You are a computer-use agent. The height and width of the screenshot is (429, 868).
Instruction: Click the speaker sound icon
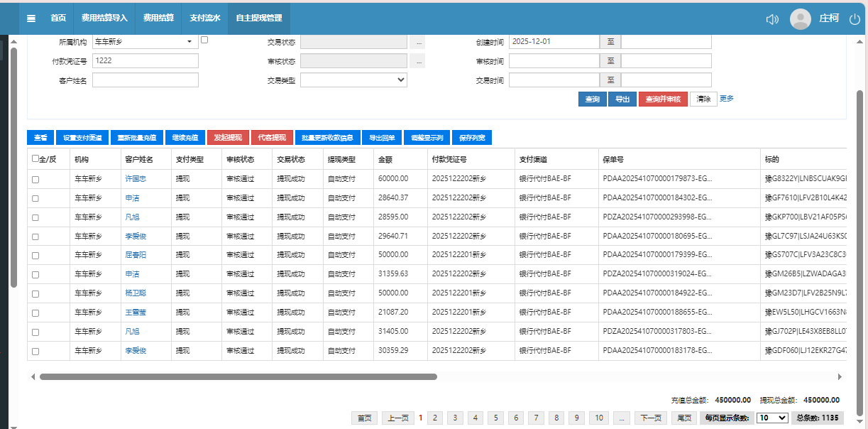tap(772, 19)
